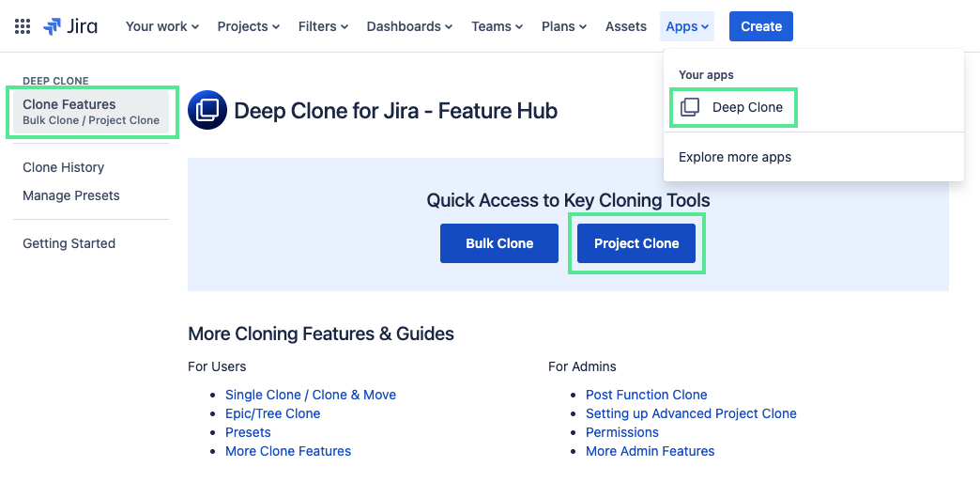Screen dimensions: 980x482
Task: Open the Projects dropdown menu
Action: pyautogui.click(x=248, y=26)
